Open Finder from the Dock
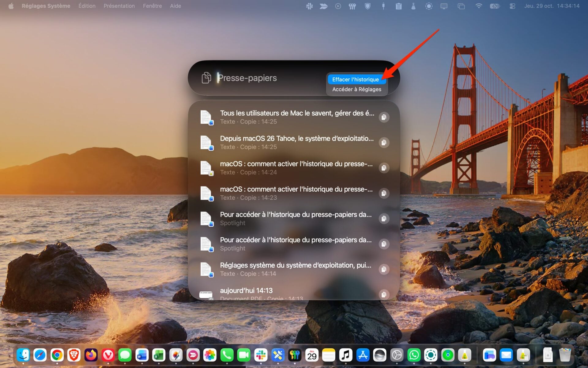This screenshot has height=368, width=588. pos(24,355)
